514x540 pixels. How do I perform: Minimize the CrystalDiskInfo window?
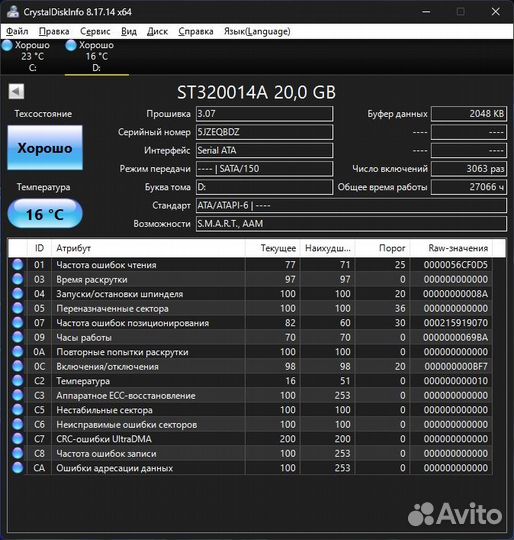(426, 12)
